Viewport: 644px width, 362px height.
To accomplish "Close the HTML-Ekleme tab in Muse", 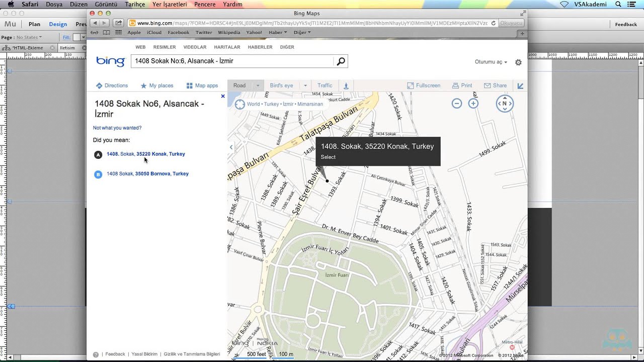I will pyautogui.click(x=52, y=48).
